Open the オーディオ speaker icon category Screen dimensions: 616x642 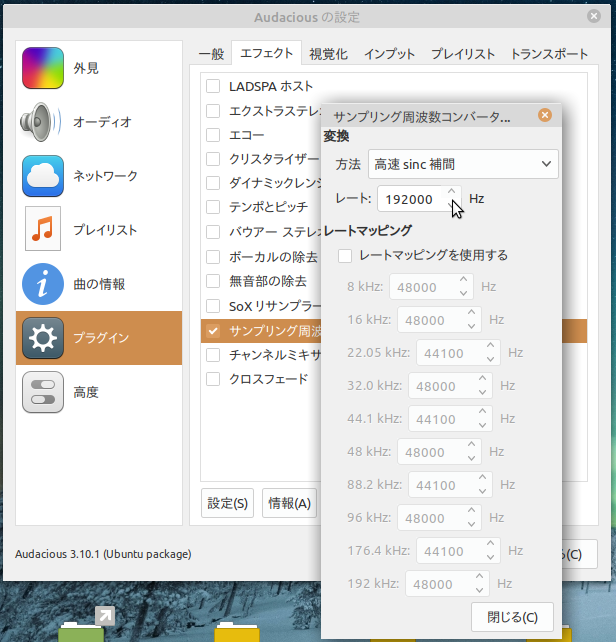tap(41, 122)
